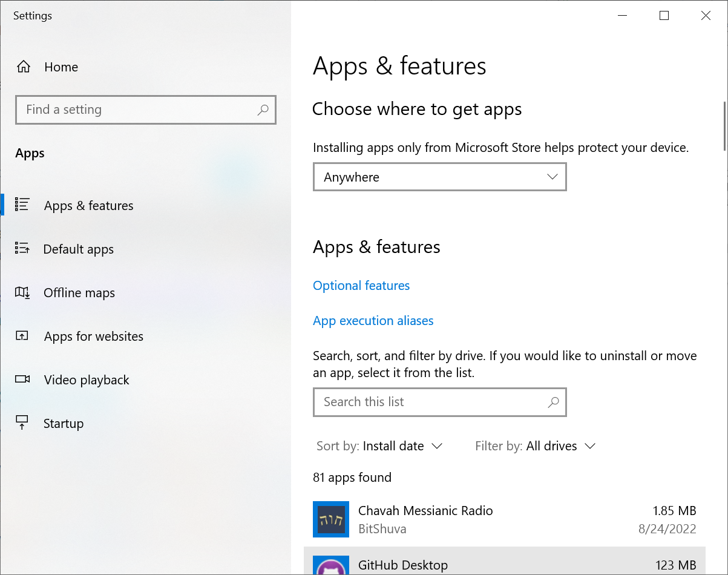
Task: Select GitHub Desktop in app list
Action: pos(505,561)
